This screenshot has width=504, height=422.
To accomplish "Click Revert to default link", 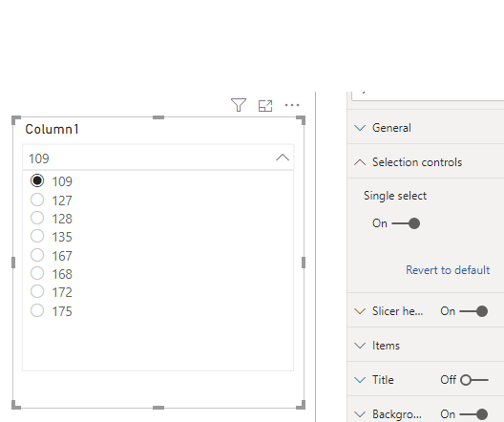I will pos(448,270).
